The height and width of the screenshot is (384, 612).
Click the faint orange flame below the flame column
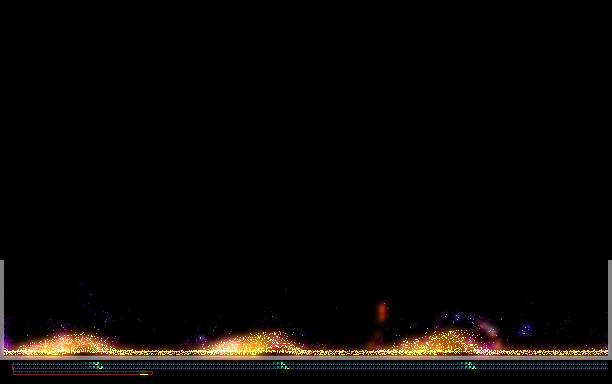pyautogui.click(x=374, y=340)
